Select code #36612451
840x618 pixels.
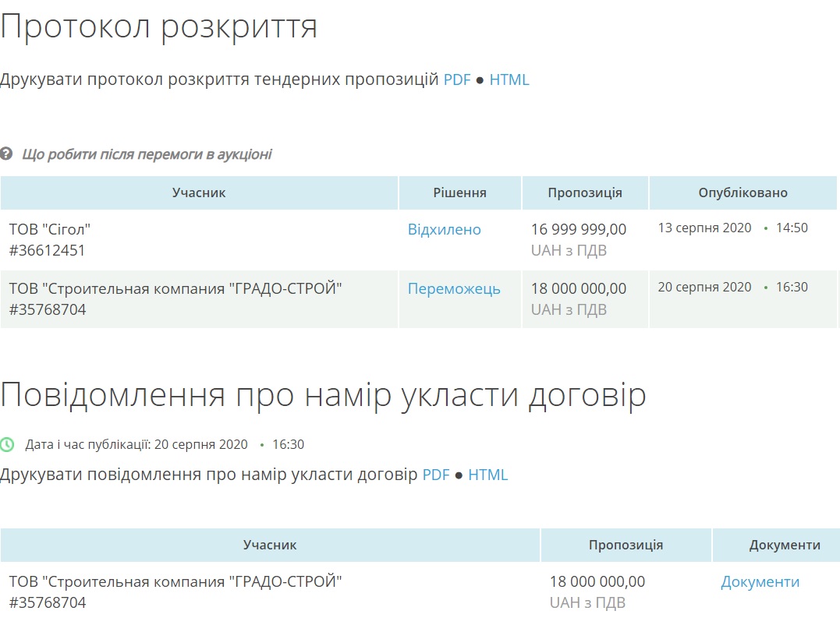click(x=47, y=250)
